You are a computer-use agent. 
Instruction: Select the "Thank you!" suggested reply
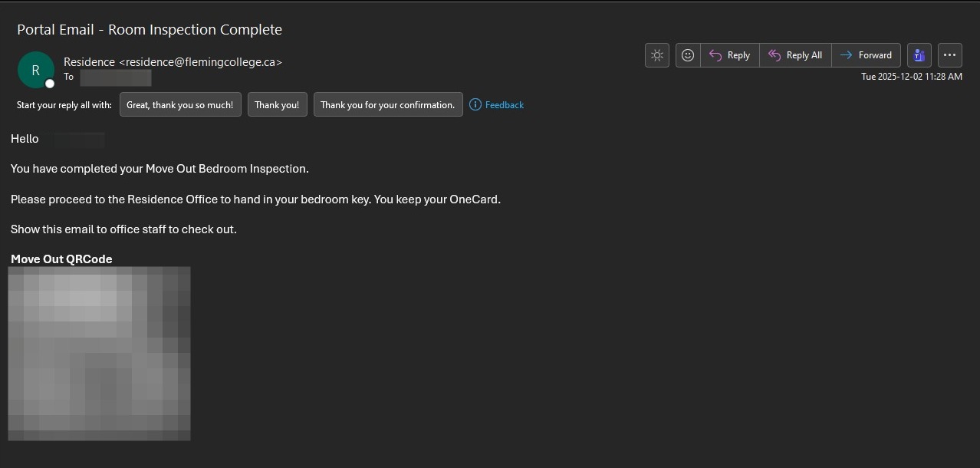click(277, 104)
